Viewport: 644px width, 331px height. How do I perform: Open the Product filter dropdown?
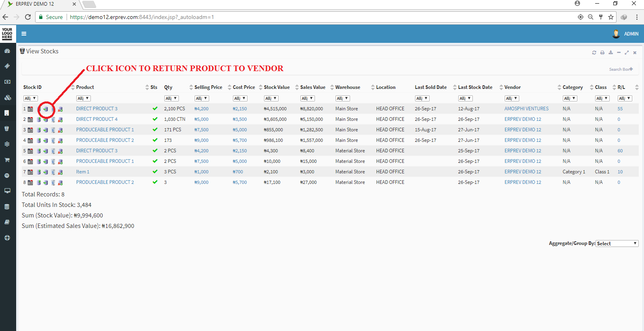pos(83,98)
